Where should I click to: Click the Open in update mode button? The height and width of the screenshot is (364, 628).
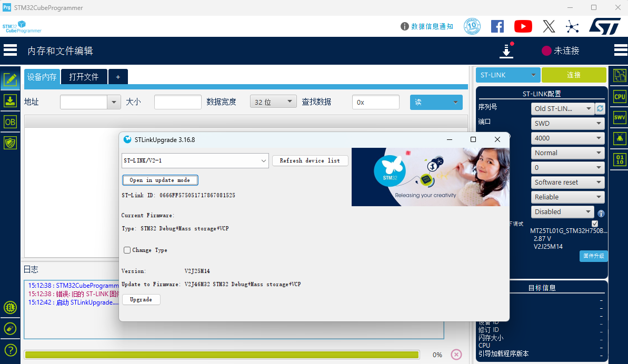(160, 180)
